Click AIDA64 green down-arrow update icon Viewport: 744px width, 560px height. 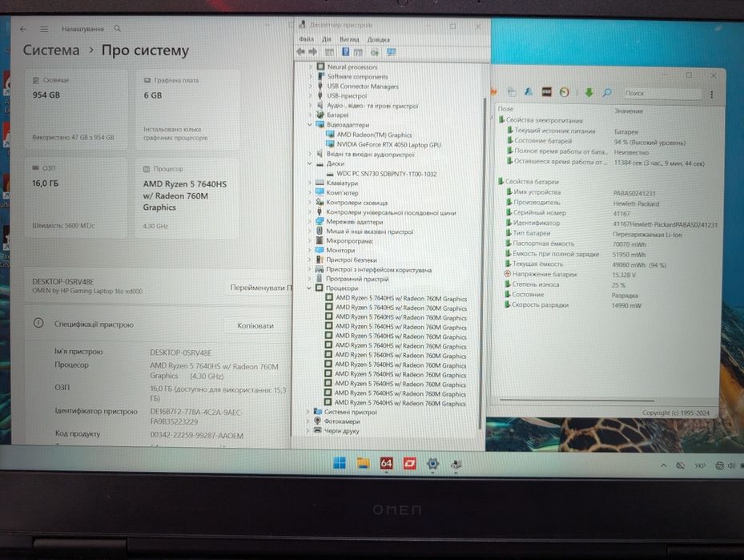589,93
